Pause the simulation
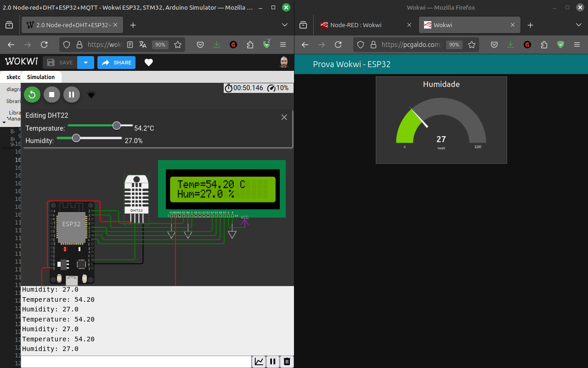 coord(72,95)
